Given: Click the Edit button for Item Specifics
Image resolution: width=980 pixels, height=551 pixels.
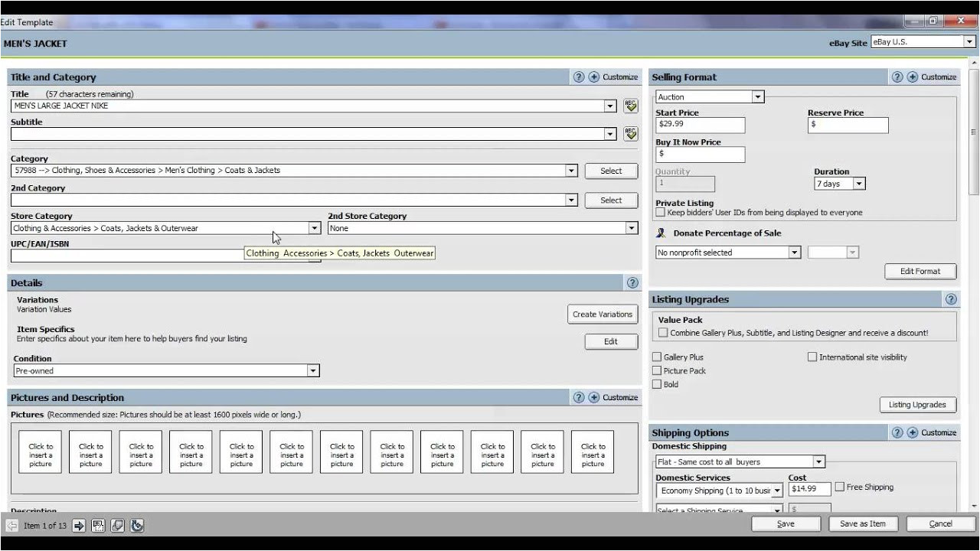Looking at the screenshot, I should point(611,341).
